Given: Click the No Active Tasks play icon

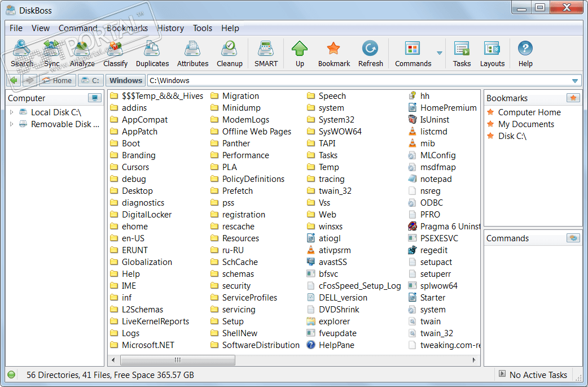Looking at the screenshot, I should (x=502, y=373).
